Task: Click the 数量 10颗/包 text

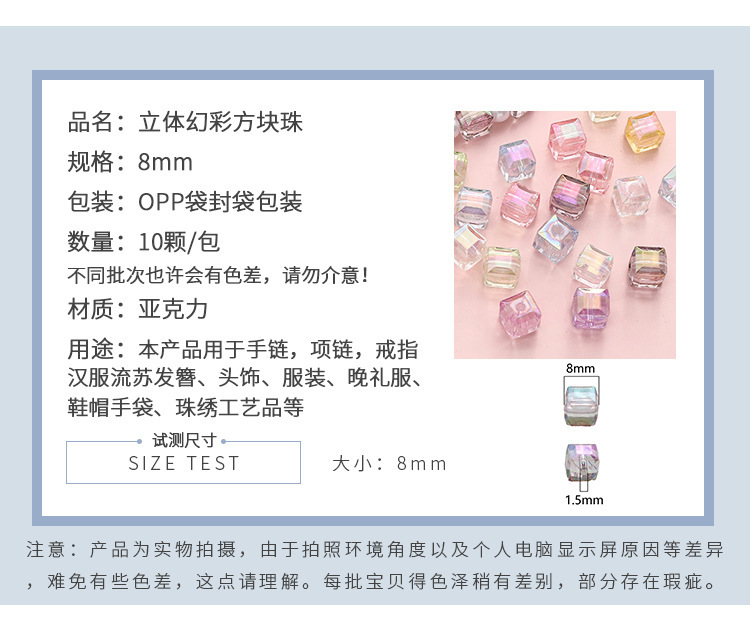Action: coord(143,242)
